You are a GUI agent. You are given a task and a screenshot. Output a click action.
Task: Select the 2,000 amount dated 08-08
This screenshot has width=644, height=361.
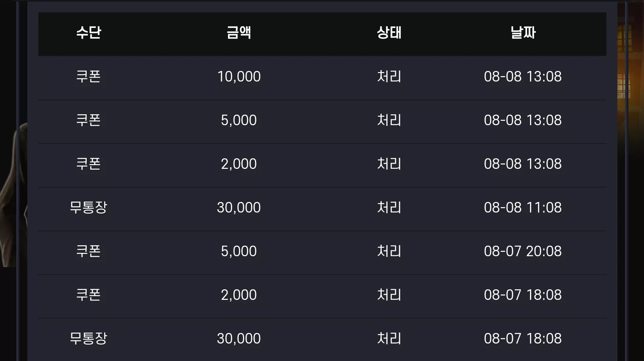tap(239, 164)
